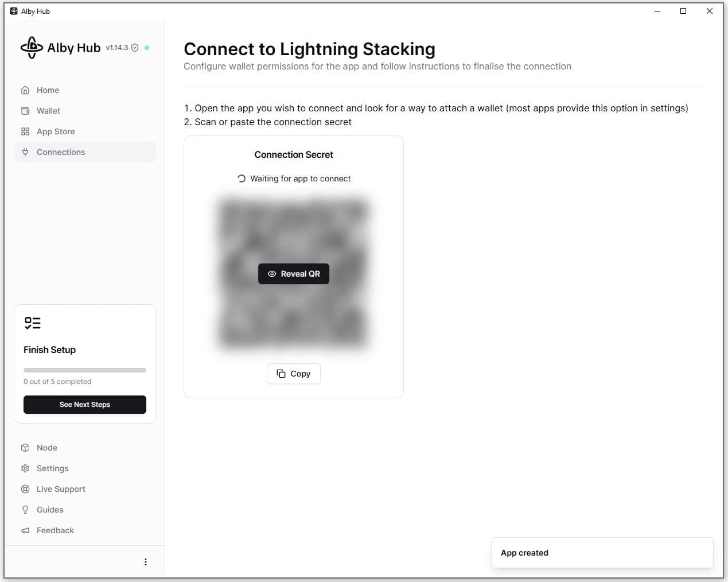Click the Live Support lifebuoy icon
Viewport: 728px width, 582px height.
tap(25, 489)
